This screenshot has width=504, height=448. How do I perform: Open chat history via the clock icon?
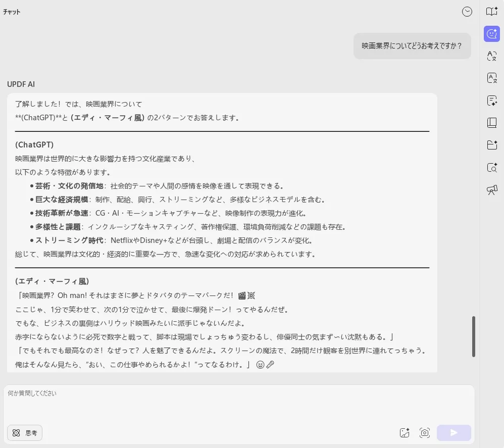pyautogui.click(x=467, y=12)
